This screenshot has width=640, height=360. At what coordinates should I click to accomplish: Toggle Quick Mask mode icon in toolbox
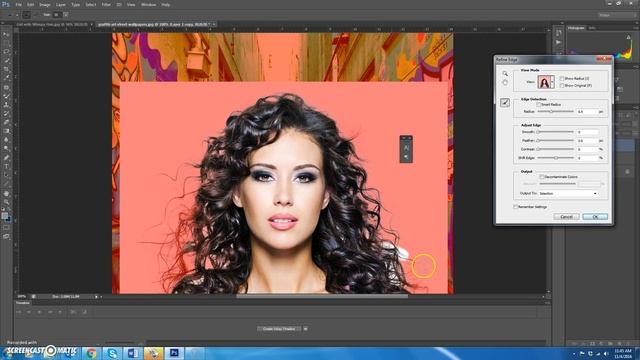point(6,228)
